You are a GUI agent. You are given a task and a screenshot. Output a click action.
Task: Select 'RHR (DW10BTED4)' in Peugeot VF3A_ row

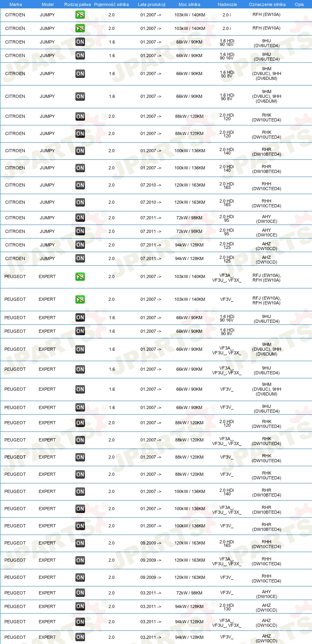pos(267,510)
